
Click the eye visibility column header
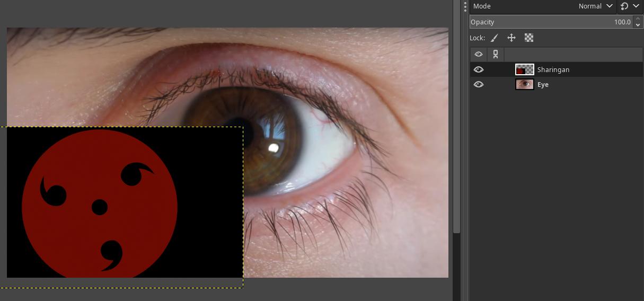coord(479,54)
